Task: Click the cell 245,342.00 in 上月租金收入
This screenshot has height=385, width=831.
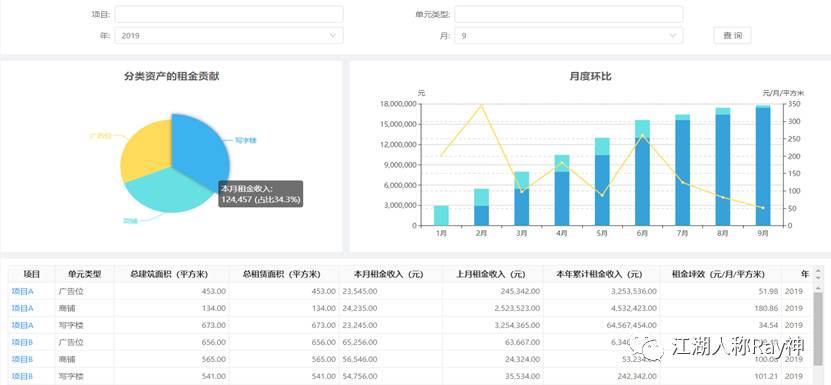Action: [493, 291]
